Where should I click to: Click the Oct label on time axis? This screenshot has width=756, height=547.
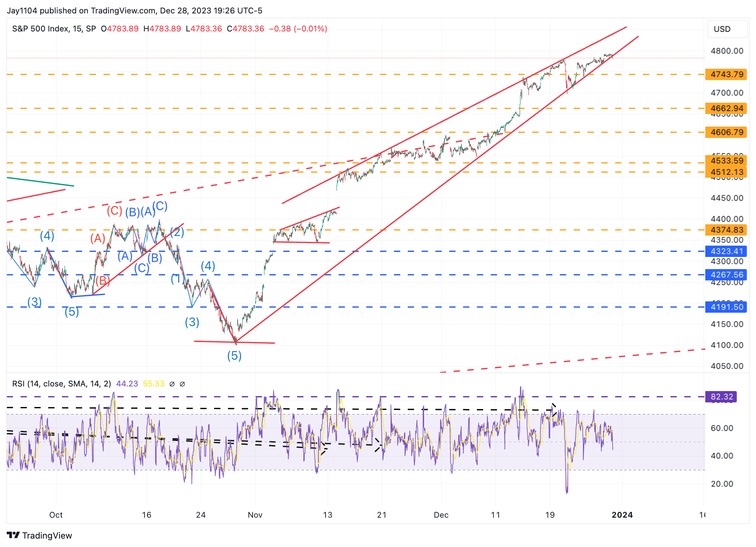point(56,515)
